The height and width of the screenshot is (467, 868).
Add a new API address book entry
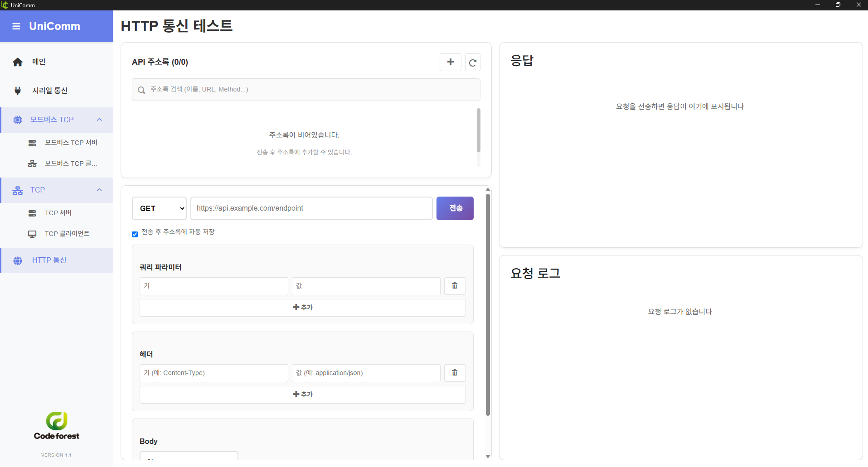coord(451,62)
